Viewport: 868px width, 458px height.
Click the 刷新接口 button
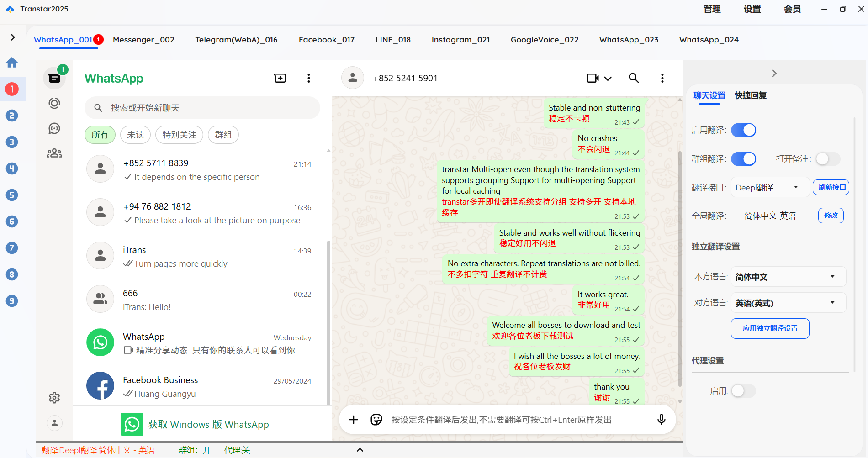click(x=831, y=187)
